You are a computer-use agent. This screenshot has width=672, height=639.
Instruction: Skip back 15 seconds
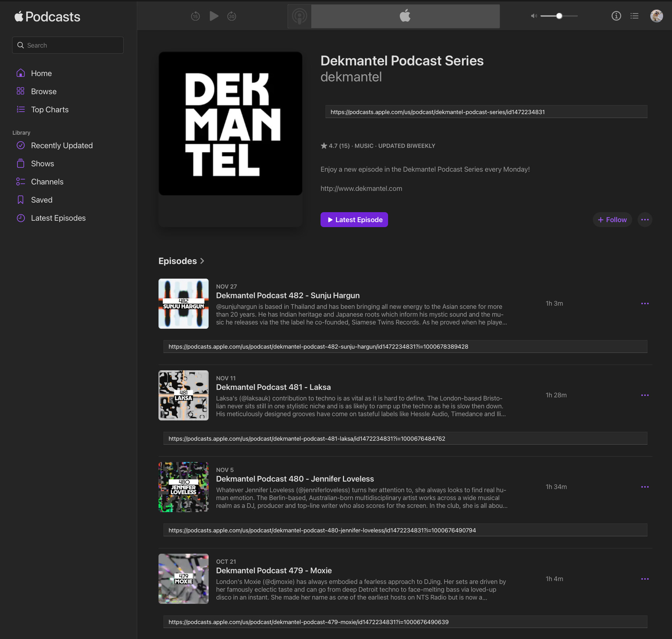coord(195,16)
